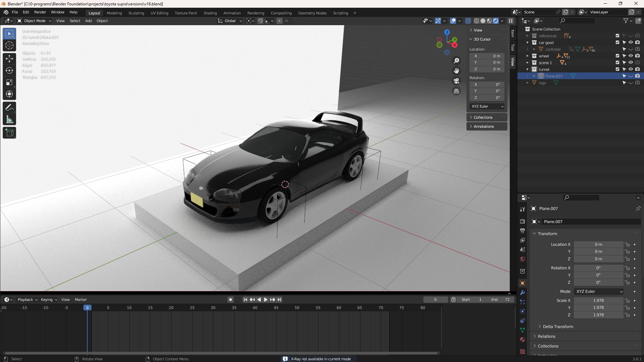Open the Output properties tab

(523, 231)
